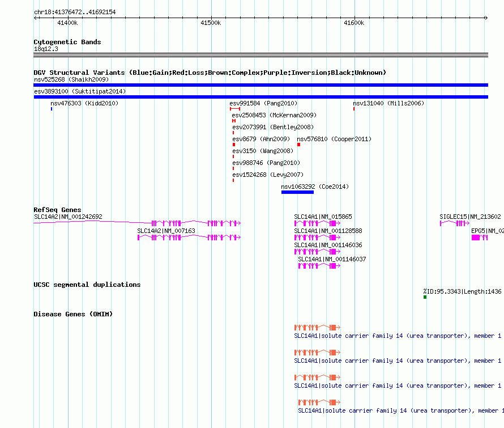Select esv2073991 (Bentley2008) variant label
The width and height of the screenshot is (504, 428).
[x=273, y=127]
